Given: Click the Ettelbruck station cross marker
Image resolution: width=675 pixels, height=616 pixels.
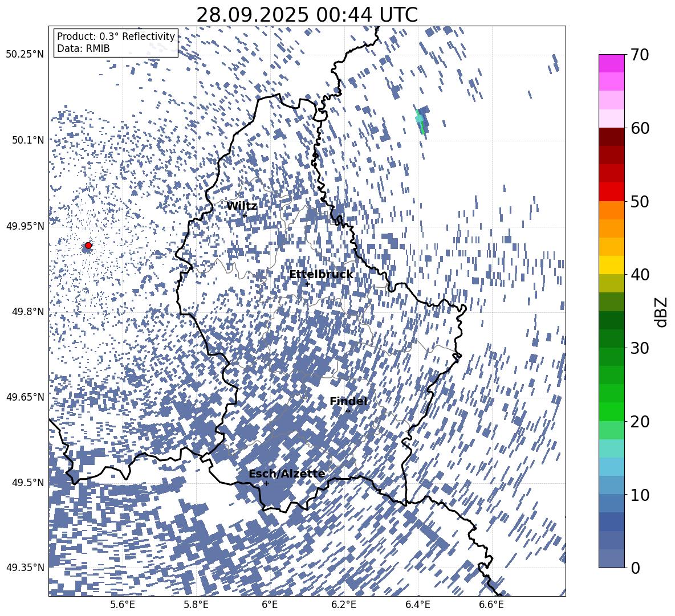Looking at the screenshot, I should tap(307, 284).
